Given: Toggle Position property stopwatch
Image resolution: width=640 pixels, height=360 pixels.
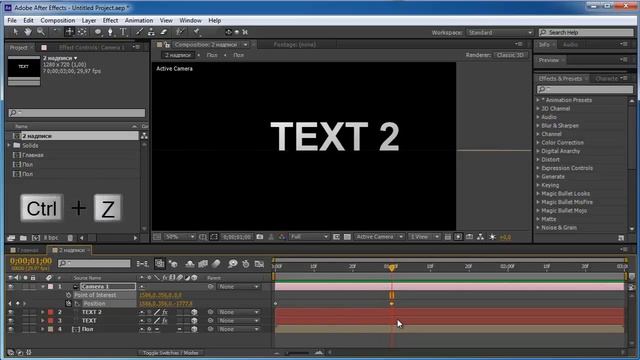Looking at the screenshot, I should [68, 304].
